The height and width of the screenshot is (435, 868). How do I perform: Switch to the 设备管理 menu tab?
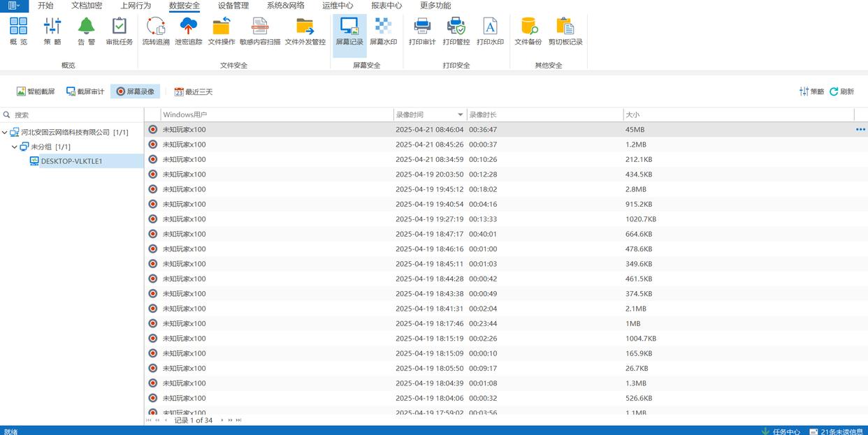(233, 6)
